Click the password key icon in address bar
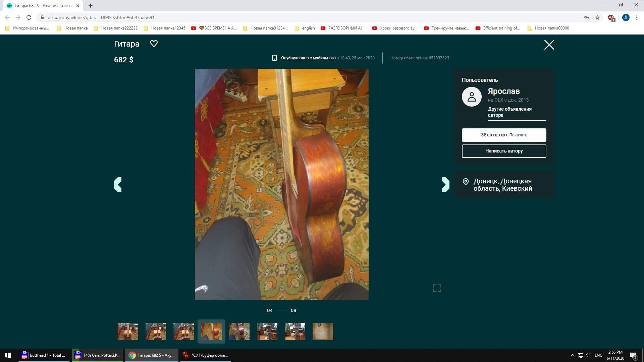 point(586,17)
